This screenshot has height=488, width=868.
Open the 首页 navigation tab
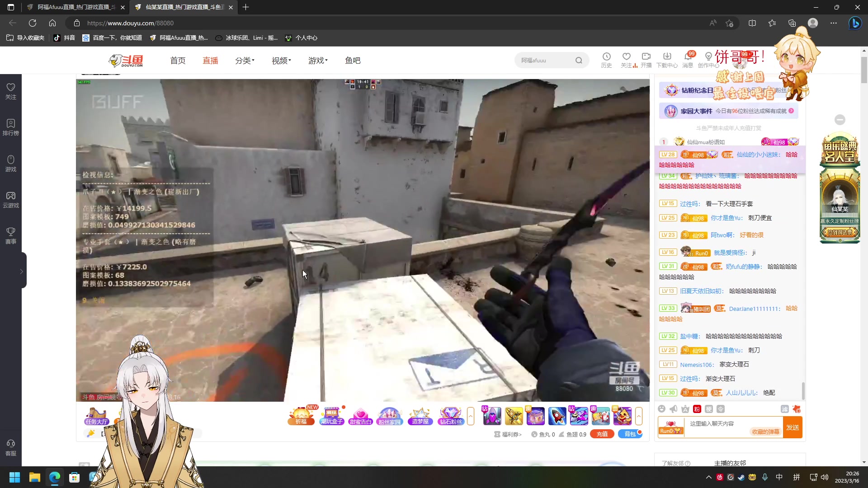point(178,61)
